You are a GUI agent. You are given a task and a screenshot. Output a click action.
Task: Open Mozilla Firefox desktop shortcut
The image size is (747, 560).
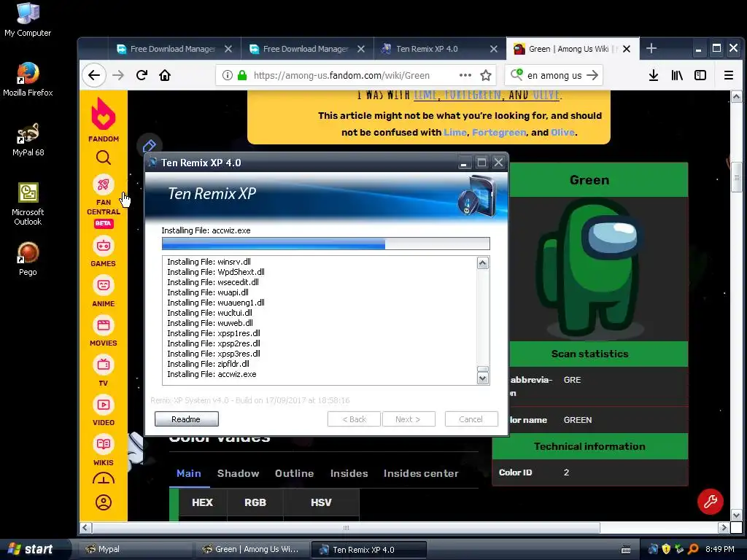tap(28, 79)
